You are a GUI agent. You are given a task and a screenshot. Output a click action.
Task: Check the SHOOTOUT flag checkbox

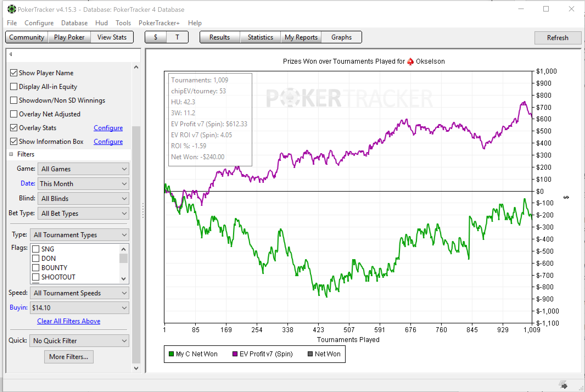tap(36, 277)
